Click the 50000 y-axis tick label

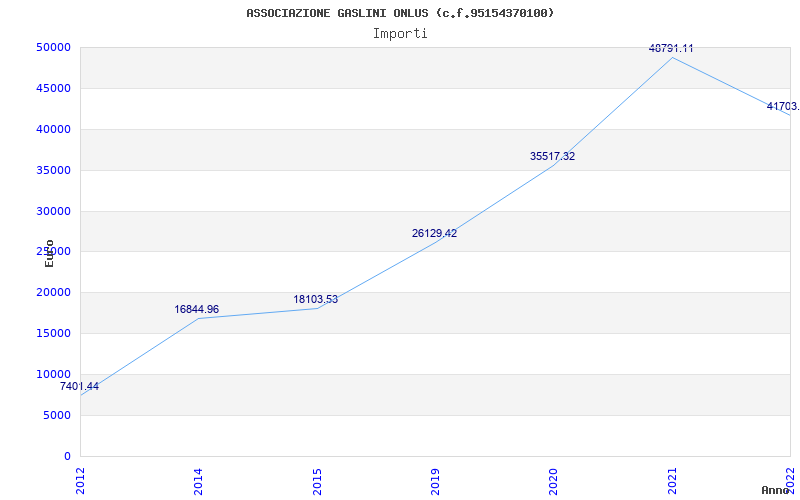coord(52,48)
